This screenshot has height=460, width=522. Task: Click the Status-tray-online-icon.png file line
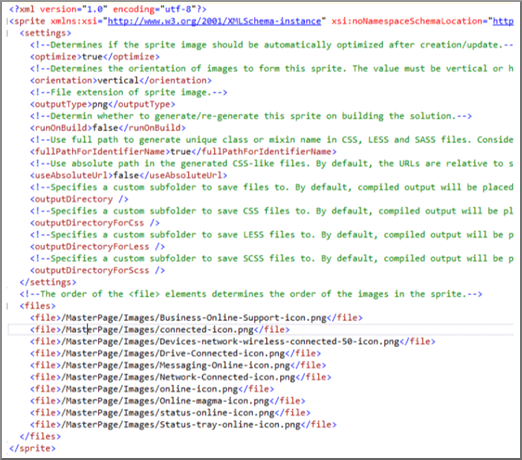tap(183, 425)
